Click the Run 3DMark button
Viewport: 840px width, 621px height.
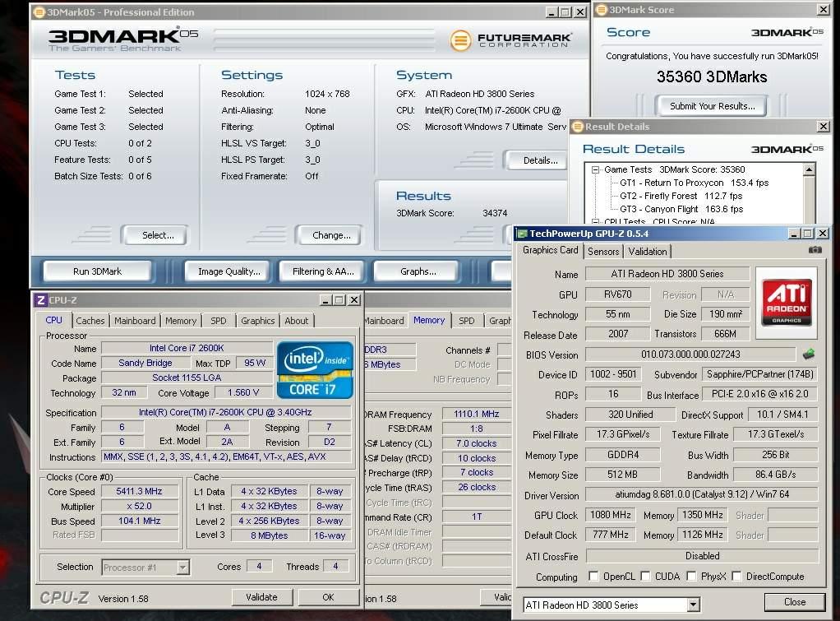point(98,271)
